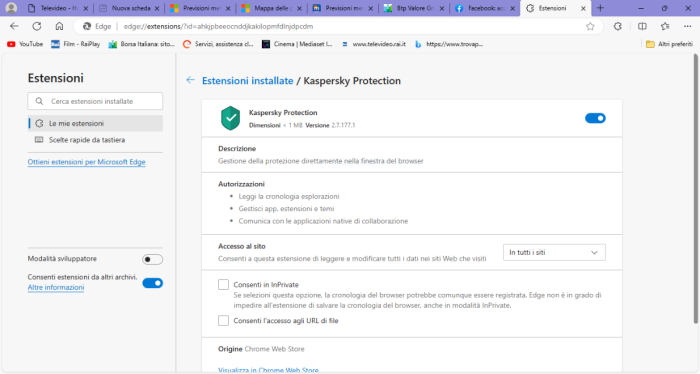This screenshot has width=700, height=374.
Task: Click the address bar URL
Action: coord(218,26)
